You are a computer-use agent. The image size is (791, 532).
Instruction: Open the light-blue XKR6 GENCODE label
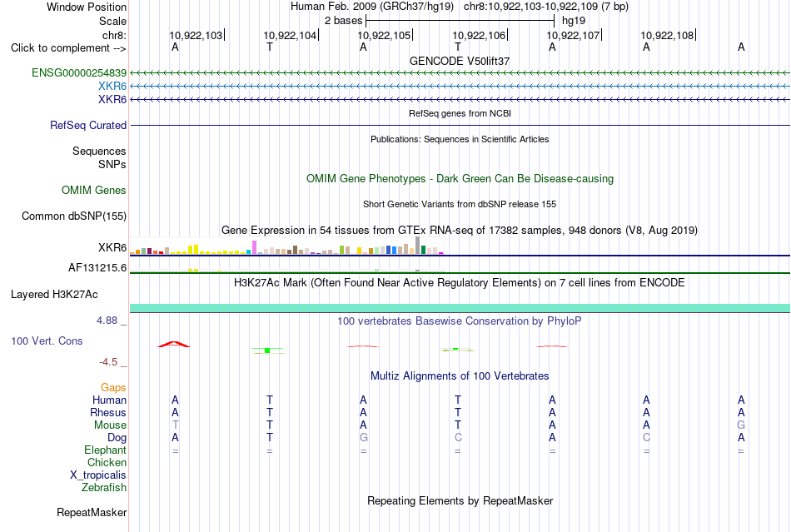(112, 87)
